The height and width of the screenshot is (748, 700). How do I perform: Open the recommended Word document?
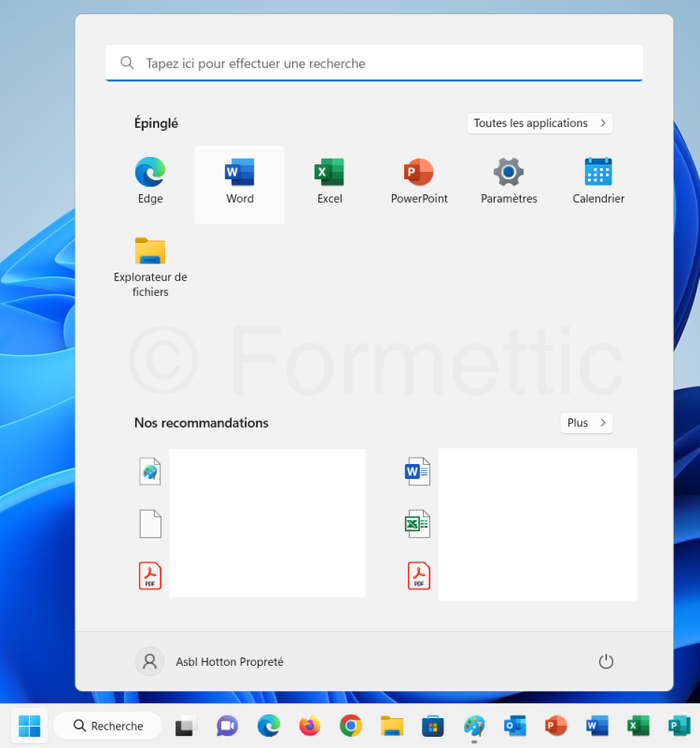click(x=418, y=473)
